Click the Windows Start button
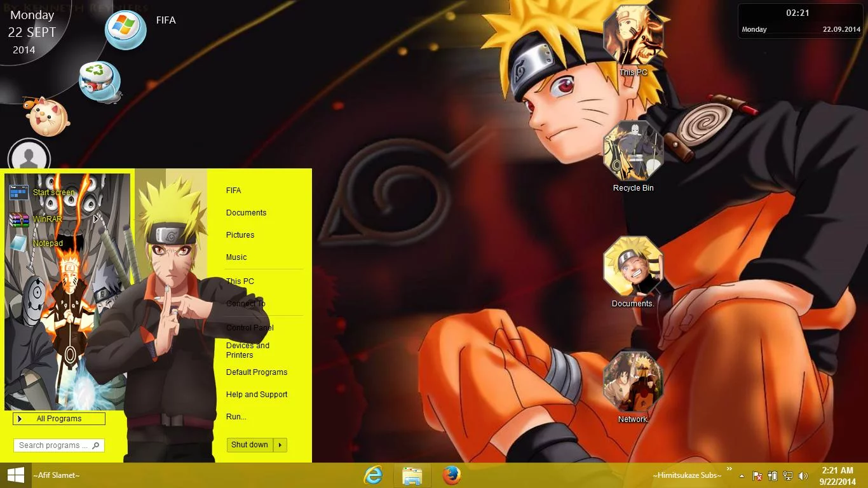Image resolution: width=868 pixels, height=488 pixels. tap(15, 475)
